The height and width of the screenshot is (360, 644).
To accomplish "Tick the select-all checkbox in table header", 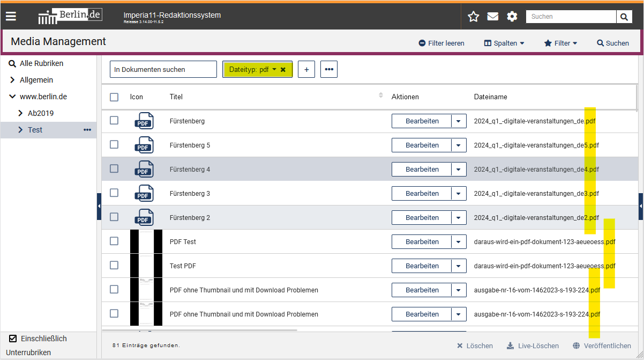I will coord(114,97).
